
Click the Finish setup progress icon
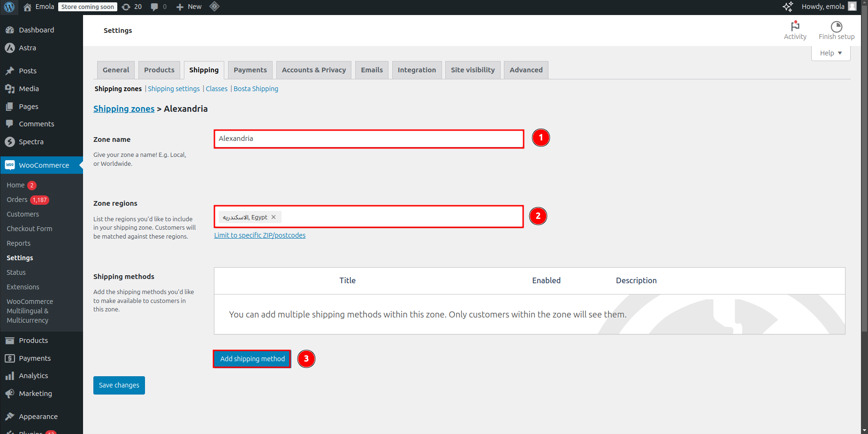837,26
